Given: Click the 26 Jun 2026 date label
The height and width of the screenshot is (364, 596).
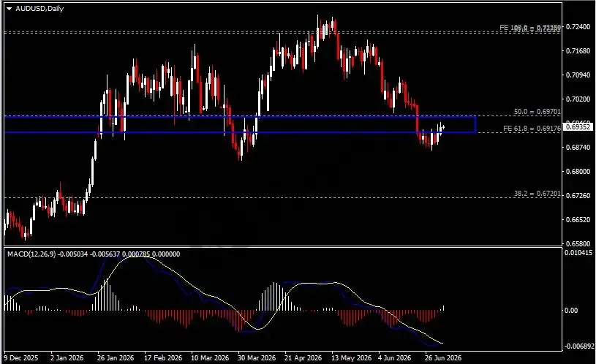Looking at the screenshot, I should point(443,358).
